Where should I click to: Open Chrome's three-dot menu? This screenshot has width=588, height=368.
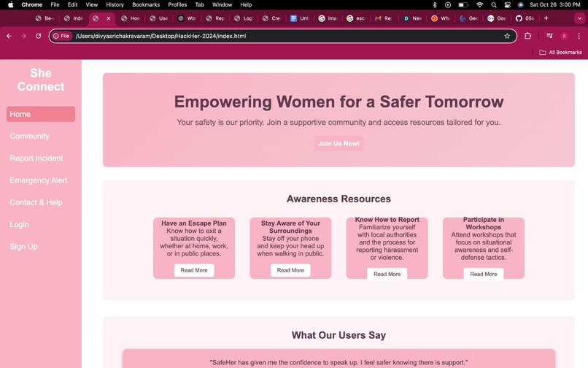tap(579, 36)
